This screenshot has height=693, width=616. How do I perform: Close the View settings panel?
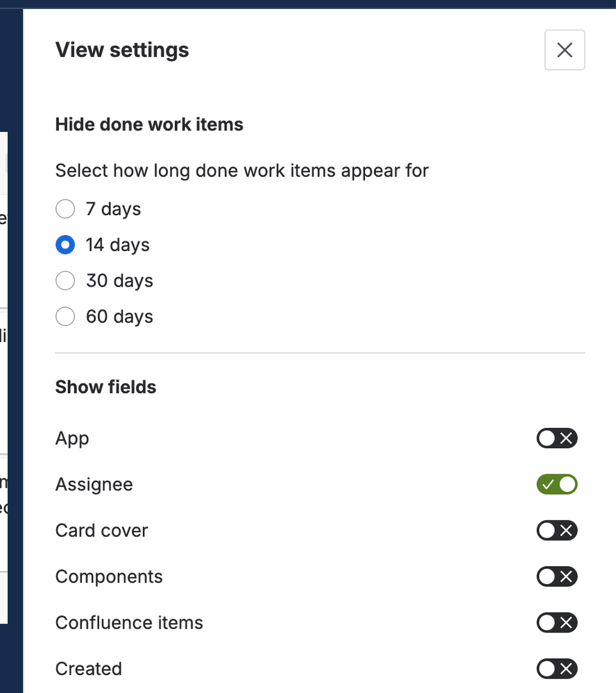[x=564, y=50]
